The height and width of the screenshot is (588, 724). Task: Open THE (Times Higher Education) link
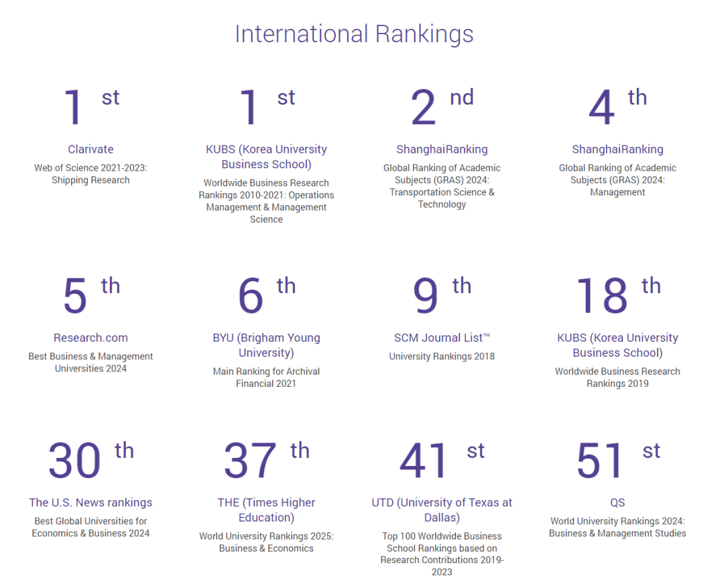click(266, 510)
